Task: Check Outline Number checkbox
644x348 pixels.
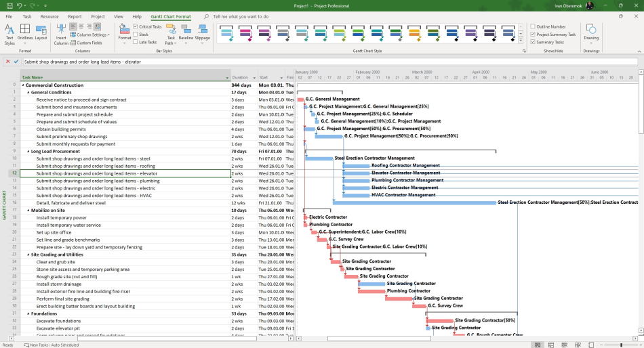Action: pyautogui.click(x=533, y=26)
